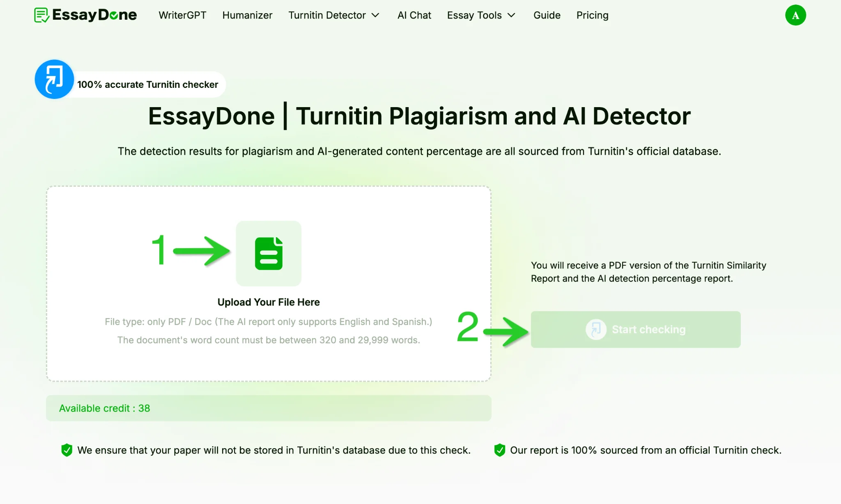The image size is (841, 504).
Task: Click the file upload document icon
Action: tap(268, 252)
